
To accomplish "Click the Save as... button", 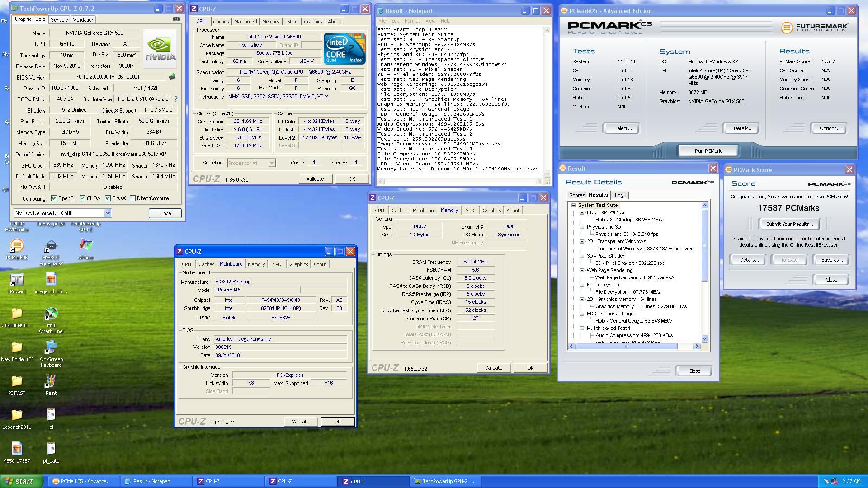I will point(832,260).
